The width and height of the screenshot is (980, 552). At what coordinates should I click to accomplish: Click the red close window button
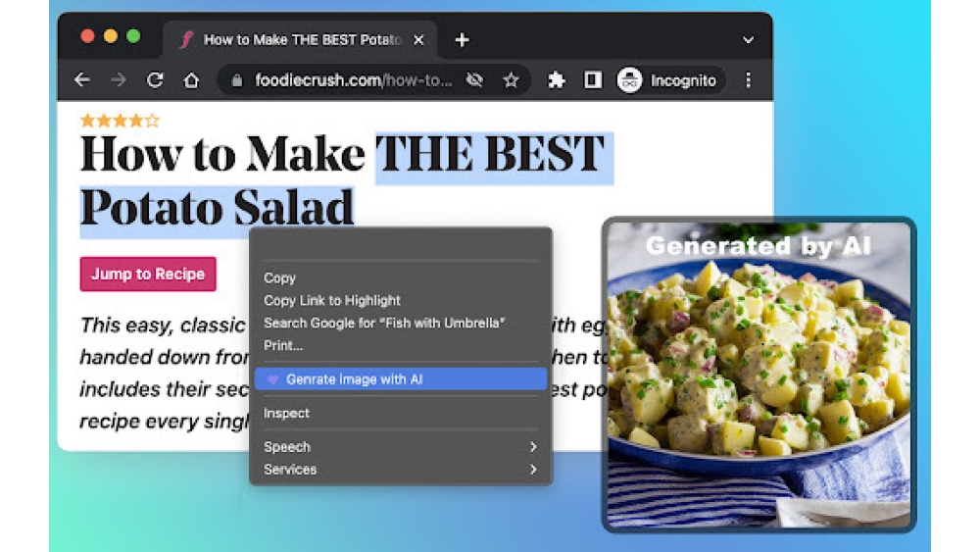pyautogui.click(x=87, y=36)
